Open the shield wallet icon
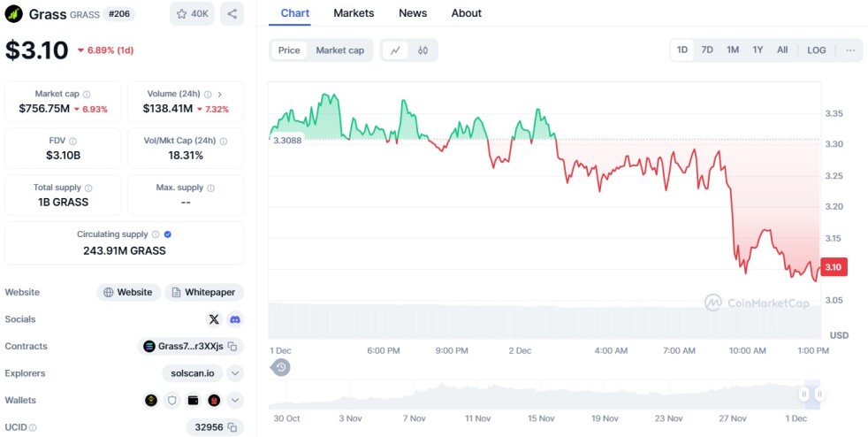868x437 pixels. coord(172,401)
